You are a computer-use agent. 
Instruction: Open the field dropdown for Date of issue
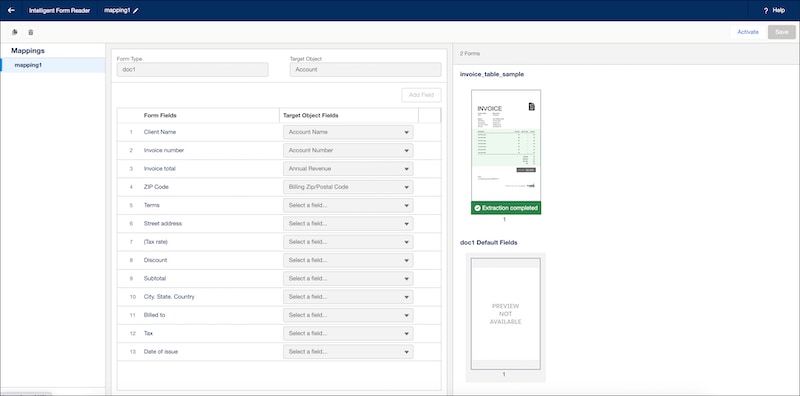click(x=348, y=352)
